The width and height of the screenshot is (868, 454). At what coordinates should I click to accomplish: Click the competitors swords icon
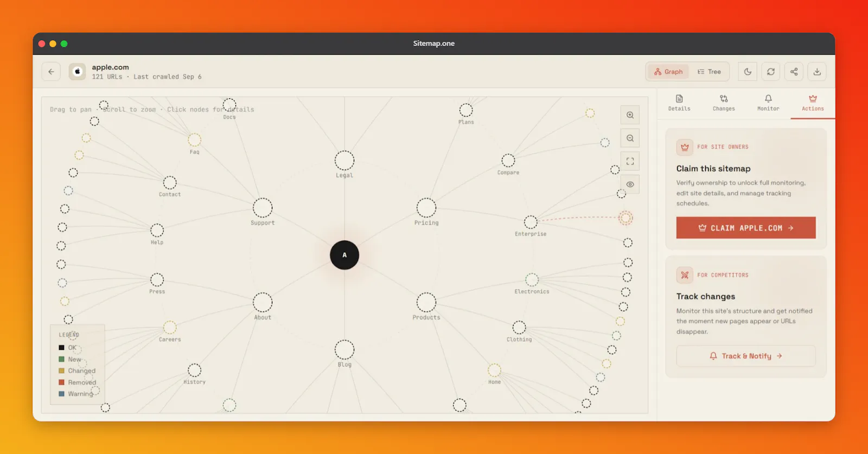tap(685, 275)
